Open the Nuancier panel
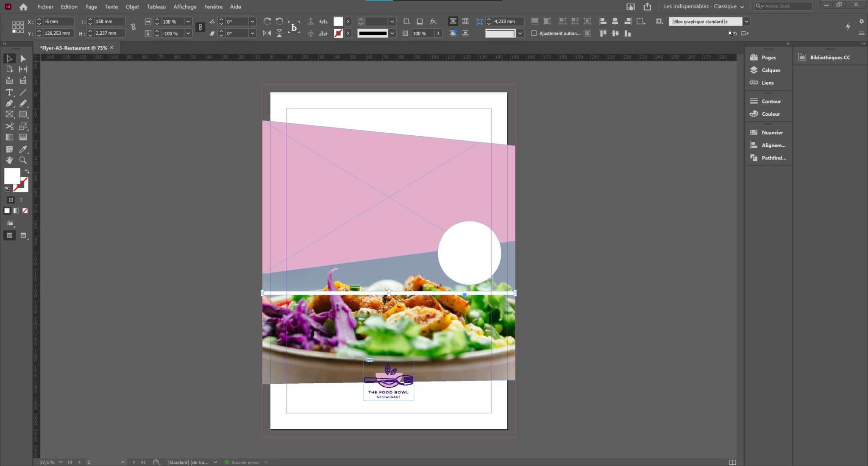The height and width of the screenshot is (466, 868). 768,132
